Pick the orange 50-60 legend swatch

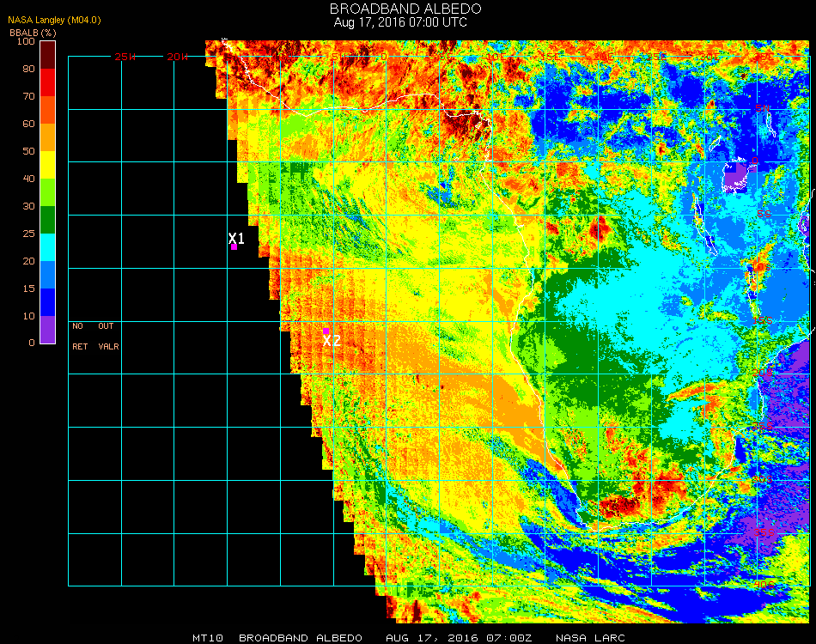coord(47,137)
